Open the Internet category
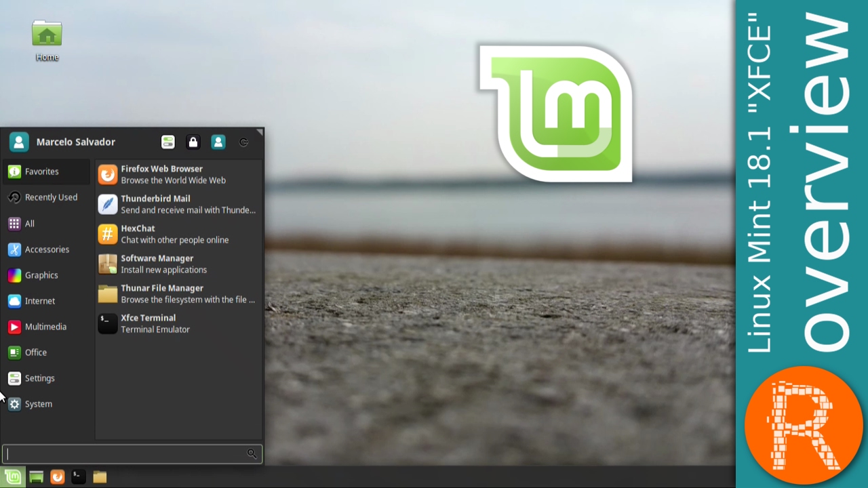 (47, 300)
